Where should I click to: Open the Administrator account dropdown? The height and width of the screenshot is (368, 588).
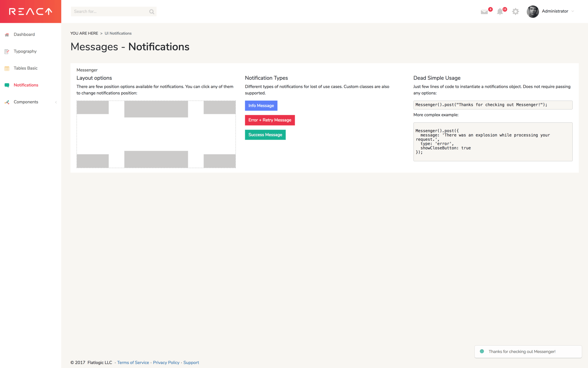(x=555, y=11)
